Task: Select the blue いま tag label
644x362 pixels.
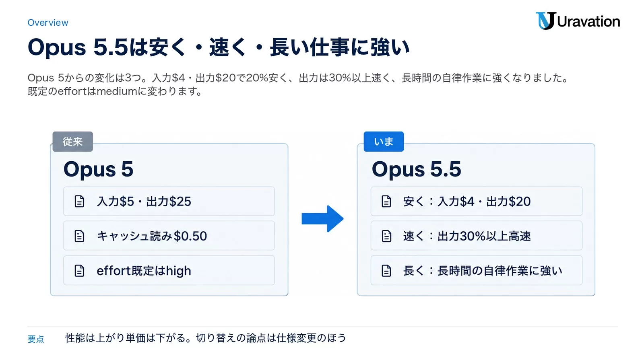Action: [x=384, y=142]
